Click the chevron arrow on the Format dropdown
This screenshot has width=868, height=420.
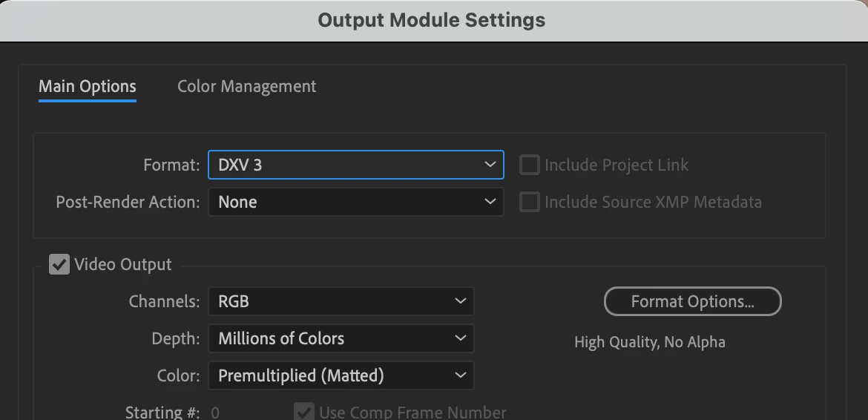[490, 165]
